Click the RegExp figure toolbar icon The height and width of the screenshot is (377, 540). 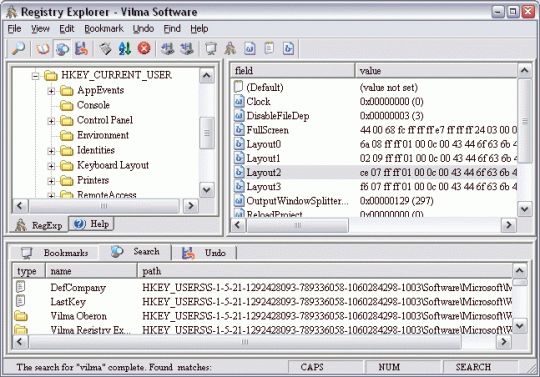point(230,48)
